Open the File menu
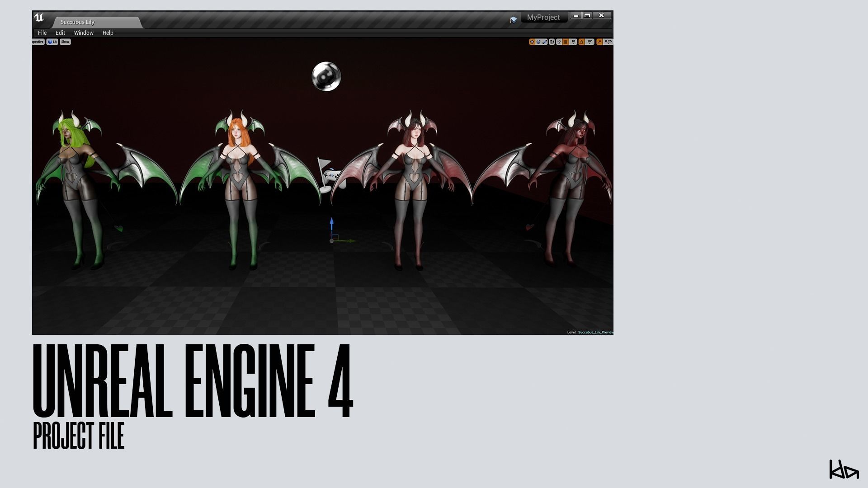The height and width of the screenshot is (488, 868). click(42, 33)
